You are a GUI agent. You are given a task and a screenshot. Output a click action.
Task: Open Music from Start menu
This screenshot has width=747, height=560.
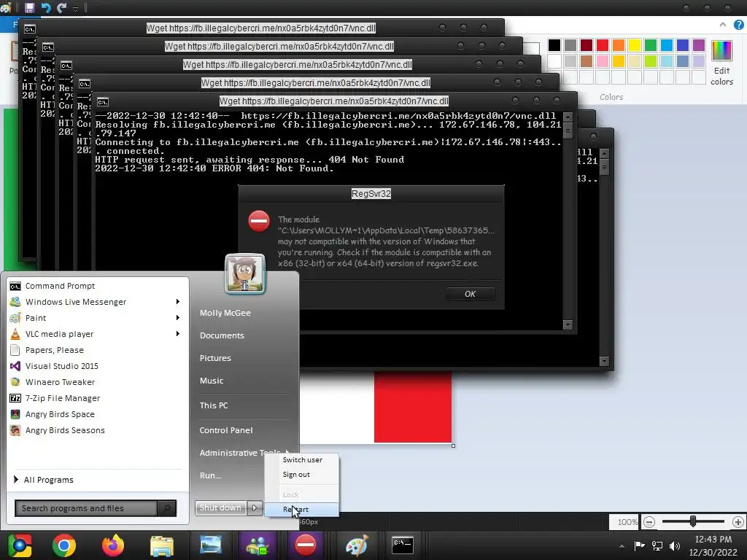tap(212, 381)
